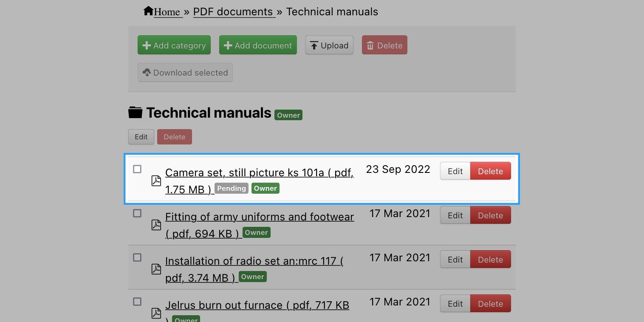
Task: Click the PDF icon beside Jelrus burn out furnace
Action: (x=156, y=313)
